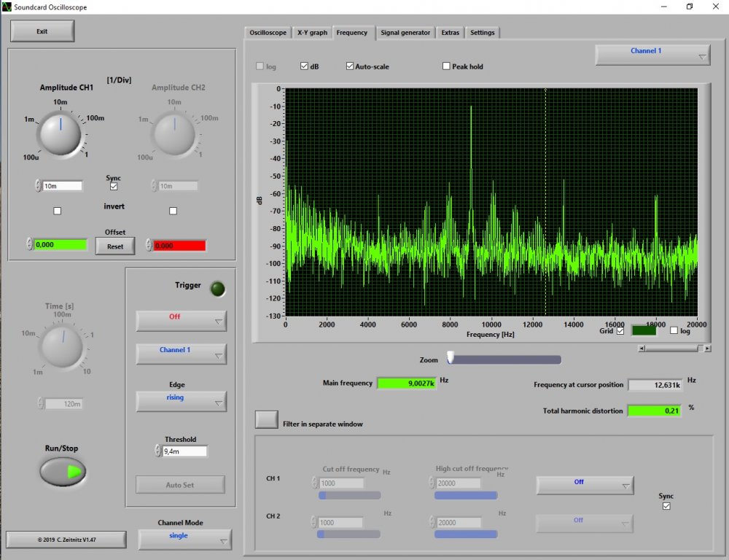Image resolution: width=729 pixels, height=560 pixels.
Task: Click the CH1 offset stepper arrows
Action: point(30,244)
